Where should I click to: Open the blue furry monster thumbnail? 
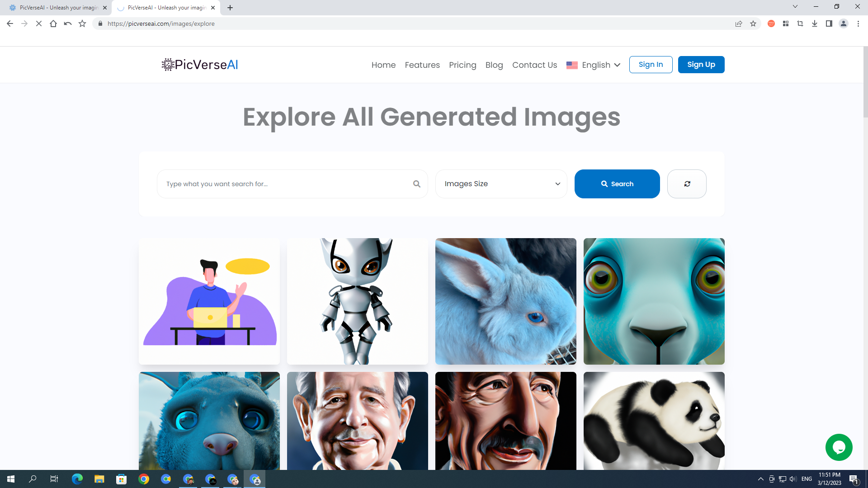click(x=209, y=421)
